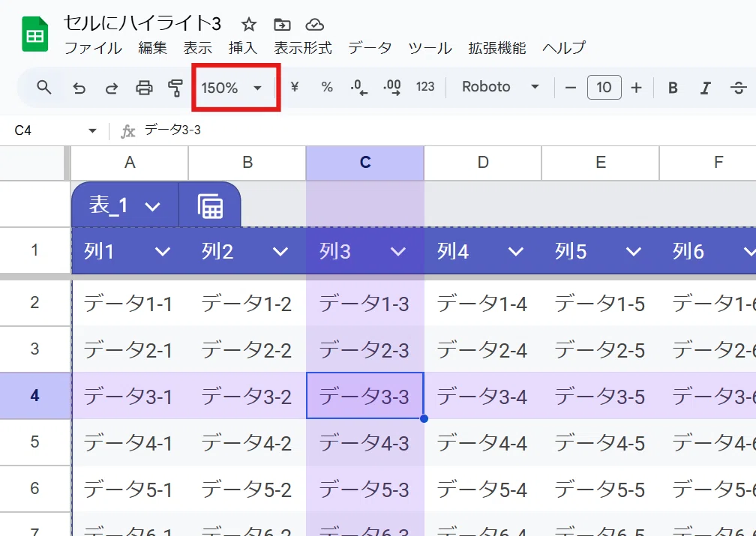Screen dimensions: 756x536
Task: Star the document セルにハイライト3
Action: [249, 24]
